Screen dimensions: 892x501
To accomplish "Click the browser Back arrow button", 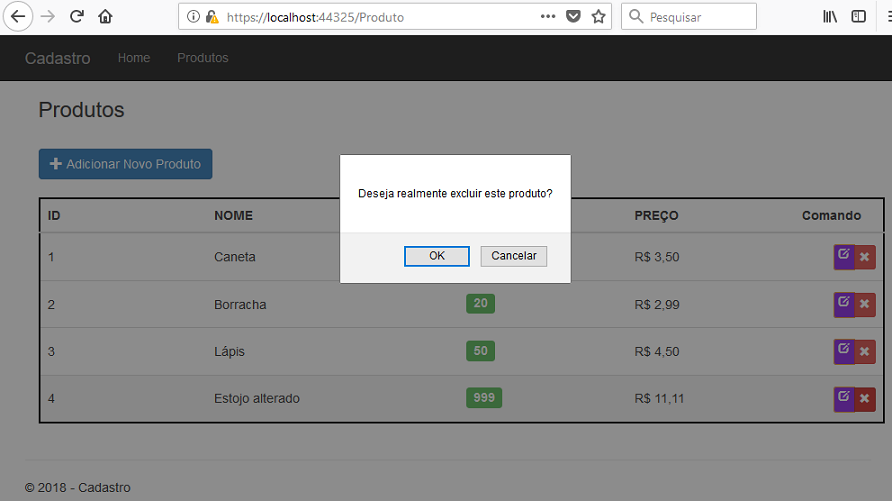I will [x=18, y=16].
